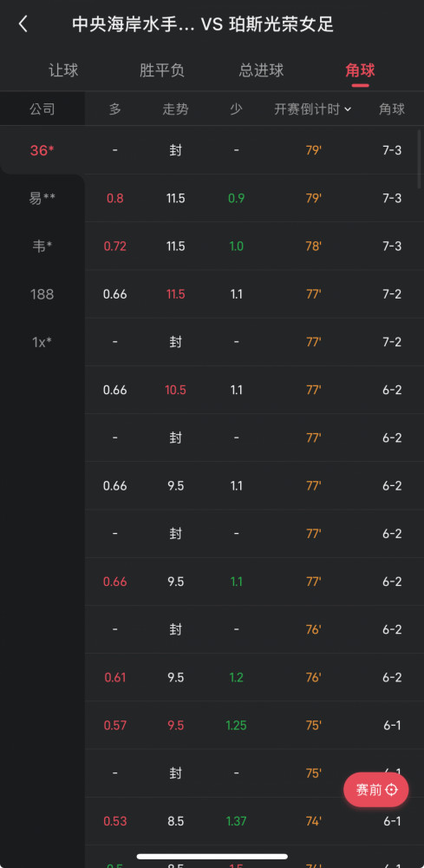Screen dimensions: 424x868
Task: Tap the back arrow icon
Action: 23,23
